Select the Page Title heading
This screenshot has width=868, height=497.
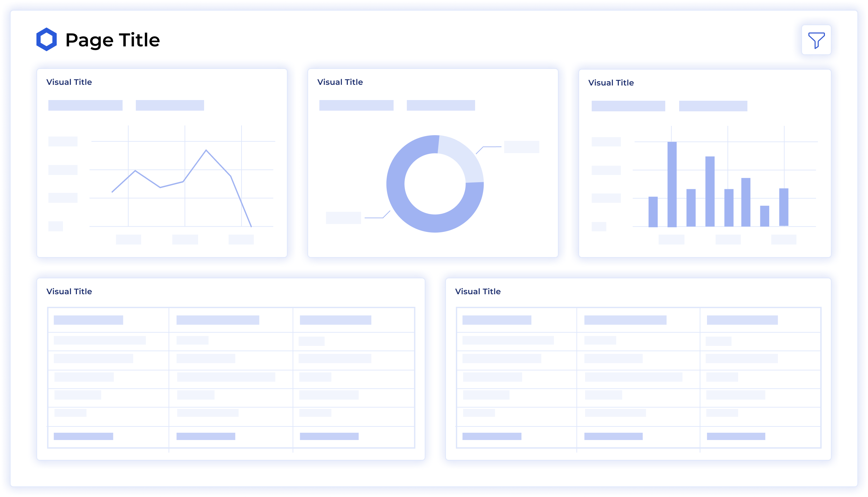pyautogui.click(x=113, y=40)
